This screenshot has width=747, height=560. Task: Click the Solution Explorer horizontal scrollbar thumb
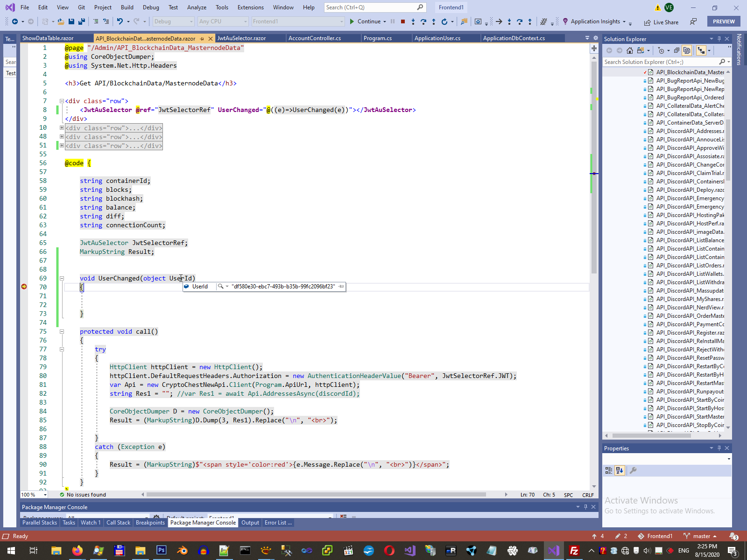pyautogui.click(x=651, y=435)
